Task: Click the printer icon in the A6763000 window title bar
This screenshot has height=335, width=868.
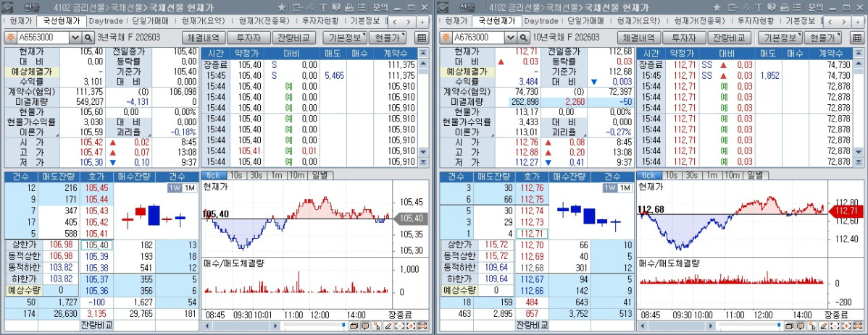Action: [x=784, y=7]
